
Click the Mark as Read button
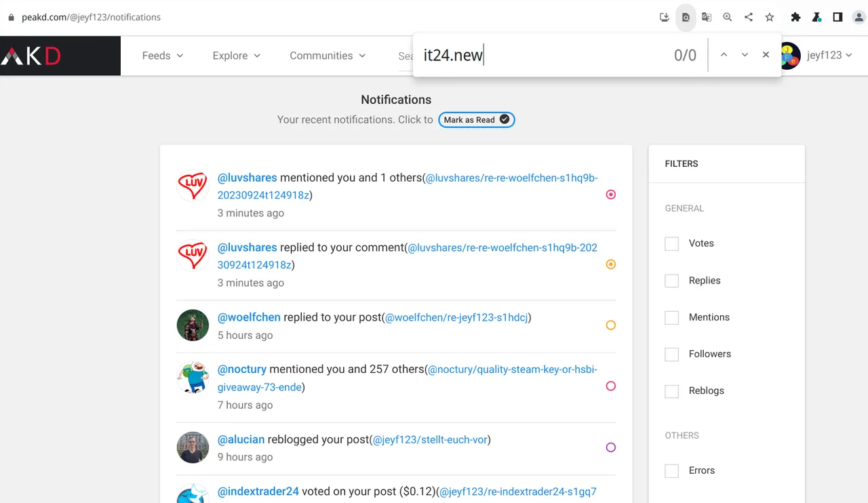tap(477, 120)
